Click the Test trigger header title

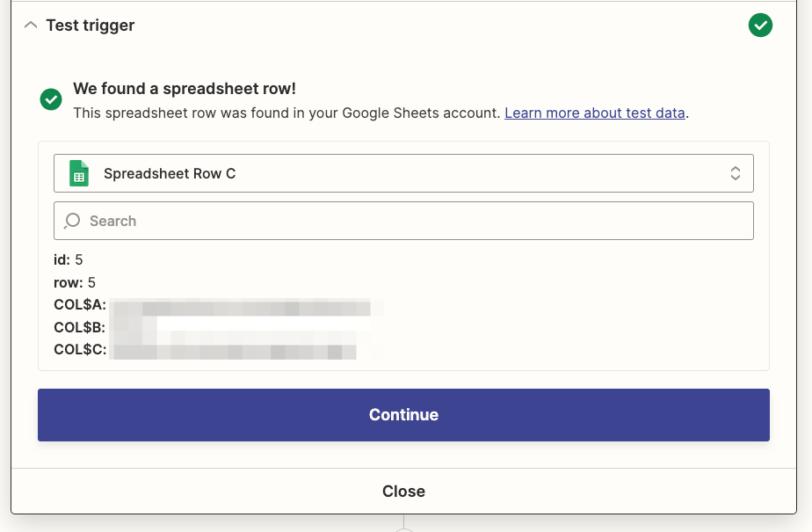[91, 26]
